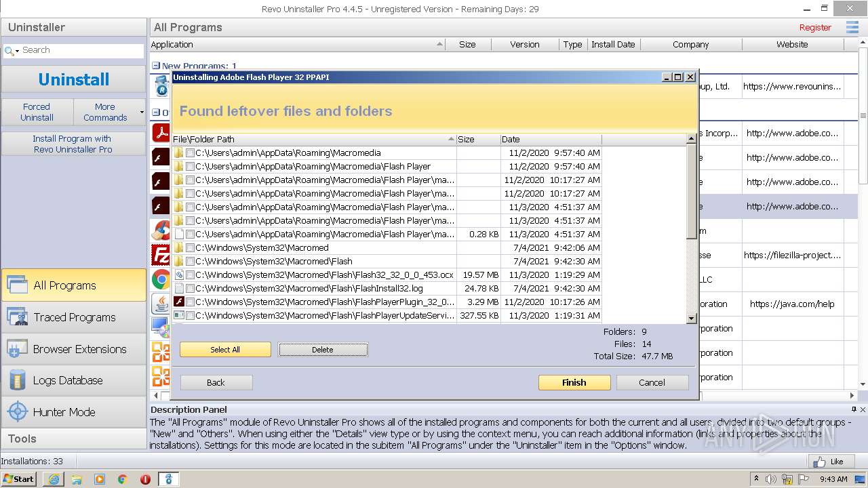Click folder icon of the Roaming\Macromedia row
This screenshot has width=868, height=488.
(179, 152)
